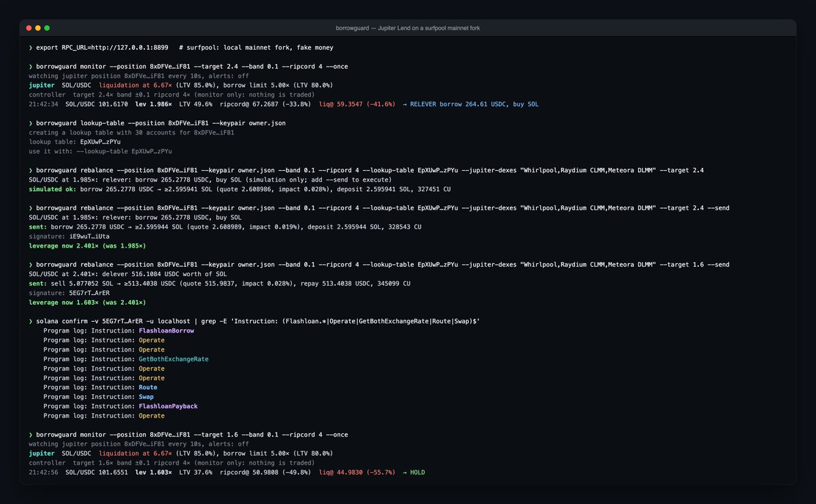The height and width of the screenshot is (504, 816).
Task: Click the 'use it with: --lookup-table EpXUwP…zPYu' hint
Action: point(100,152)
